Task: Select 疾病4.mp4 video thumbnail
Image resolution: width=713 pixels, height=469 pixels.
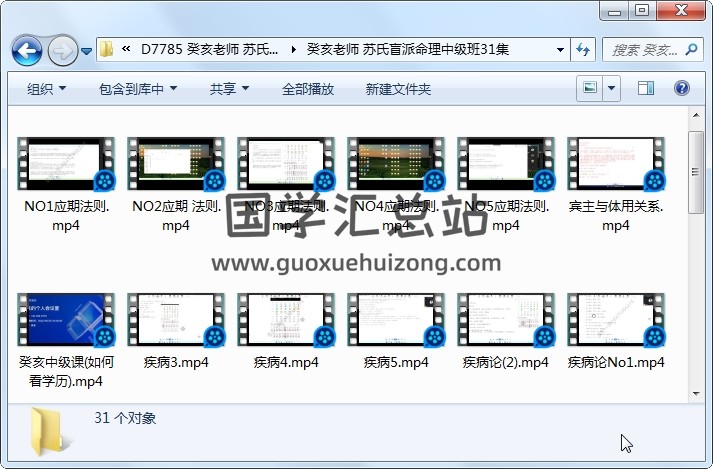Action: click(x=286, y=320)
